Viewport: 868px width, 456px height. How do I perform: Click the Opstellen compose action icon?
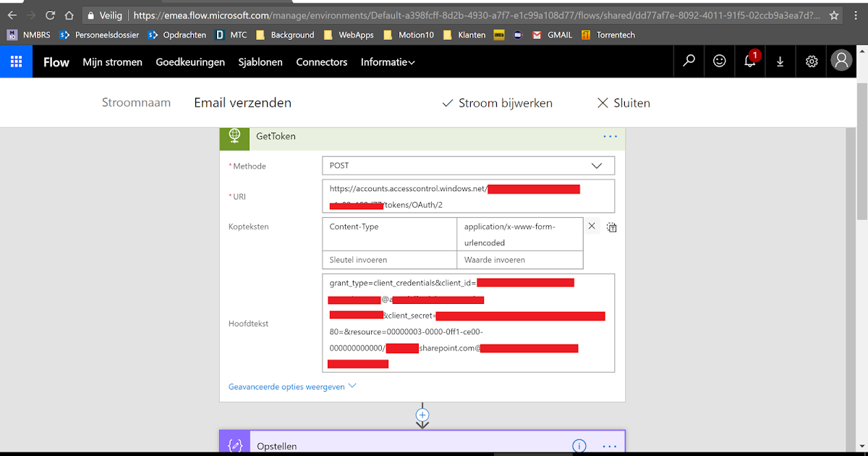click(234, 445)
